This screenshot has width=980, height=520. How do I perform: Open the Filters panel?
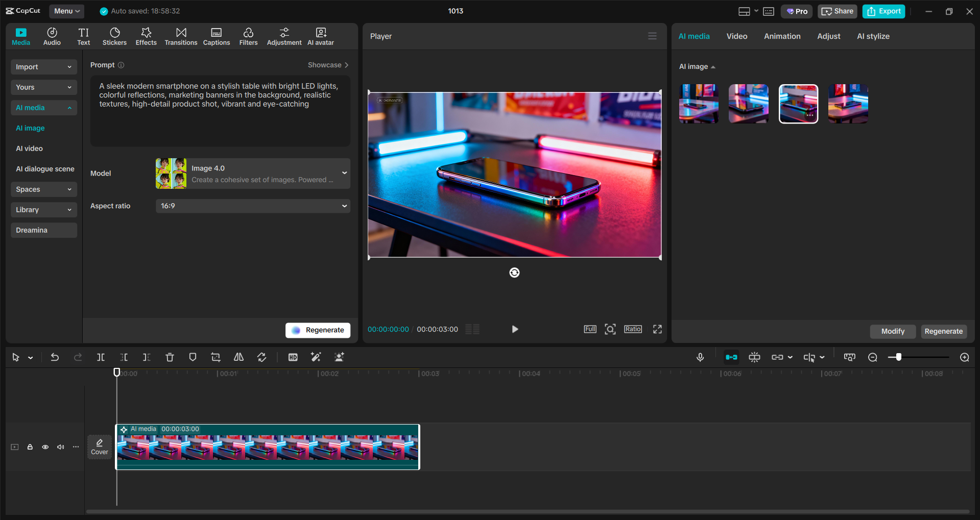(x=248, y=36)
